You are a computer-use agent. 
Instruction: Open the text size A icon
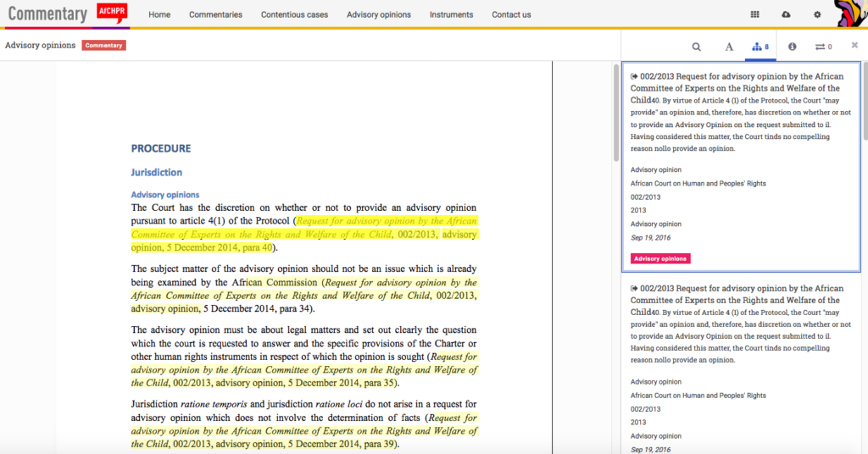point(729,47)
